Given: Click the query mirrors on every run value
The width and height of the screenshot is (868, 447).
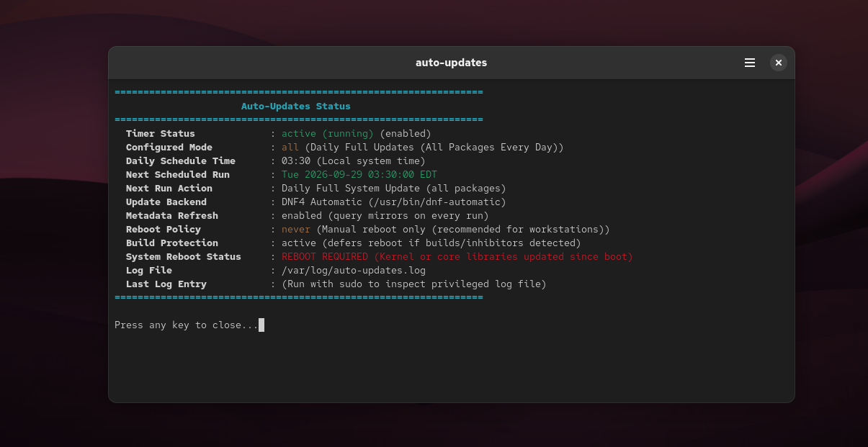Looking at the screenshot, I should click(x=385, y=215).
